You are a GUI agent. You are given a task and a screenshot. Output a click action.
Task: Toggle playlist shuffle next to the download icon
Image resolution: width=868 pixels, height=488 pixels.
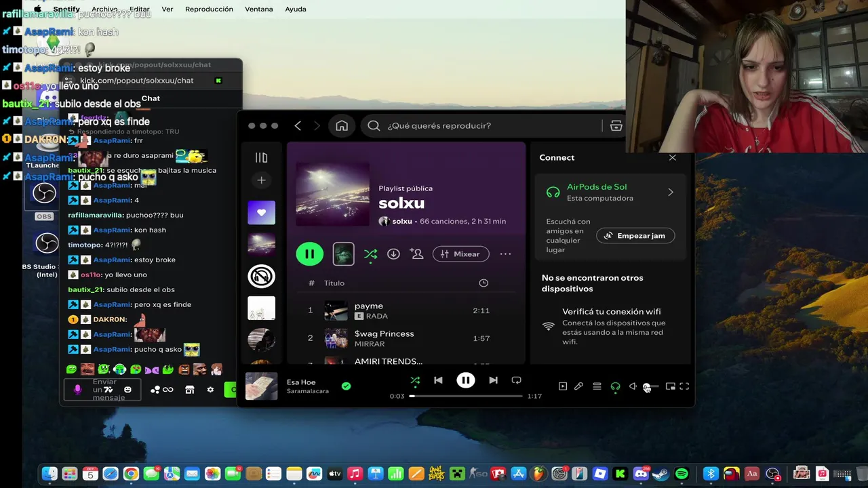(370, 254)
